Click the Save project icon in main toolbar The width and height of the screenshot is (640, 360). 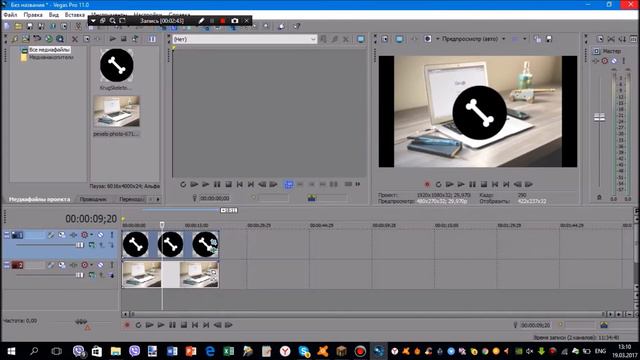tap(29, 27)
